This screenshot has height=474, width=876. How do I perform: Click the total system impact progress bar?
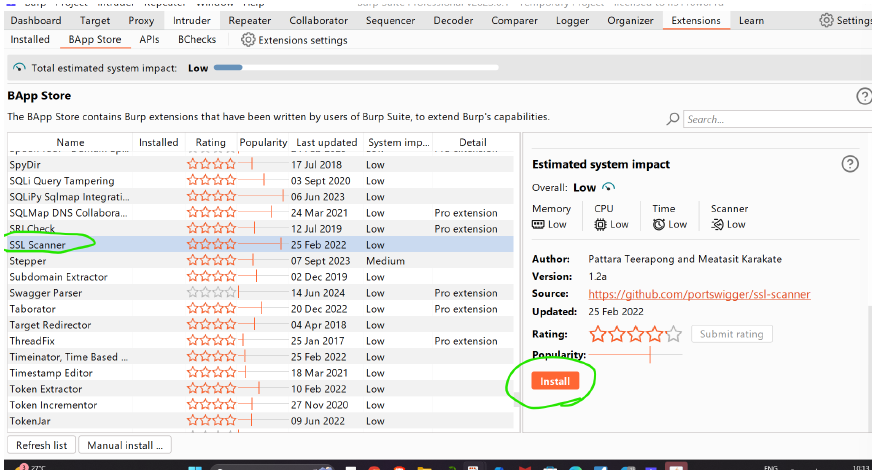click(356, 68)
